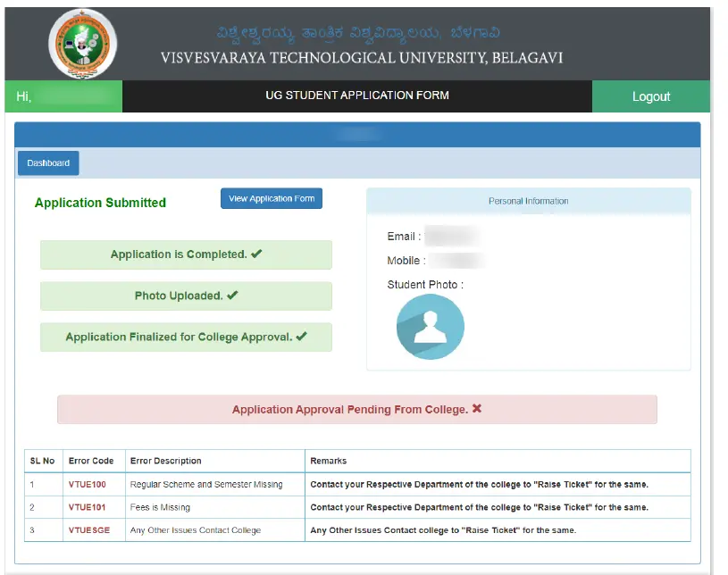Open the Dashboard tab
Viewport: 728px width, 575px height.
click(48, 162)
